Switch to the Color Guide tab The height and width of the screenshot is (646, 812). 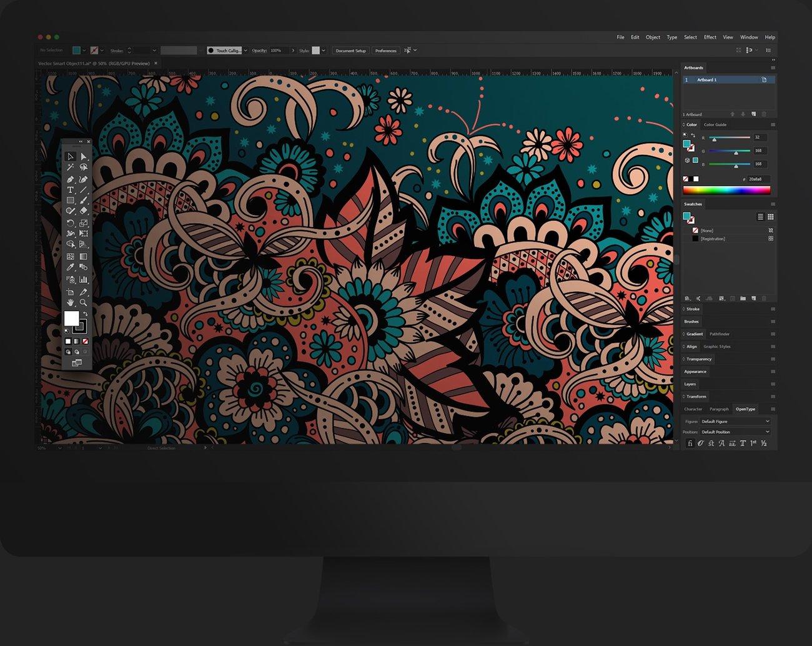click(x=715, y=124)
